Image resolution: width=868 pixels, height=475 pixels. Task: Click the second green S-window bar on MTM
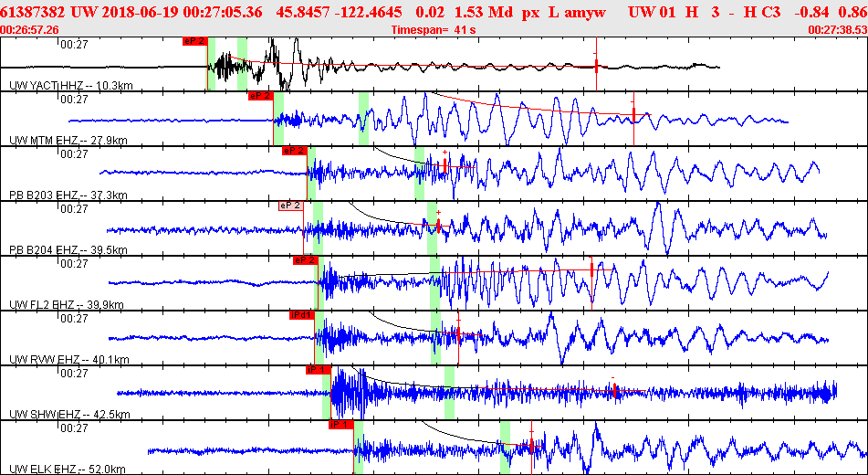coord(363,119)
